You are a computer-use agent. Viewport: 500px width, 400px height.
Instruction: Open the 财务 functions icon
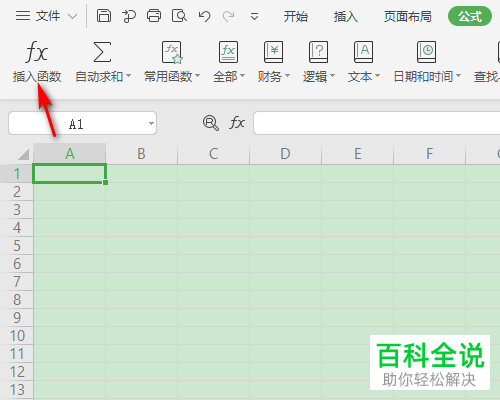273,52
